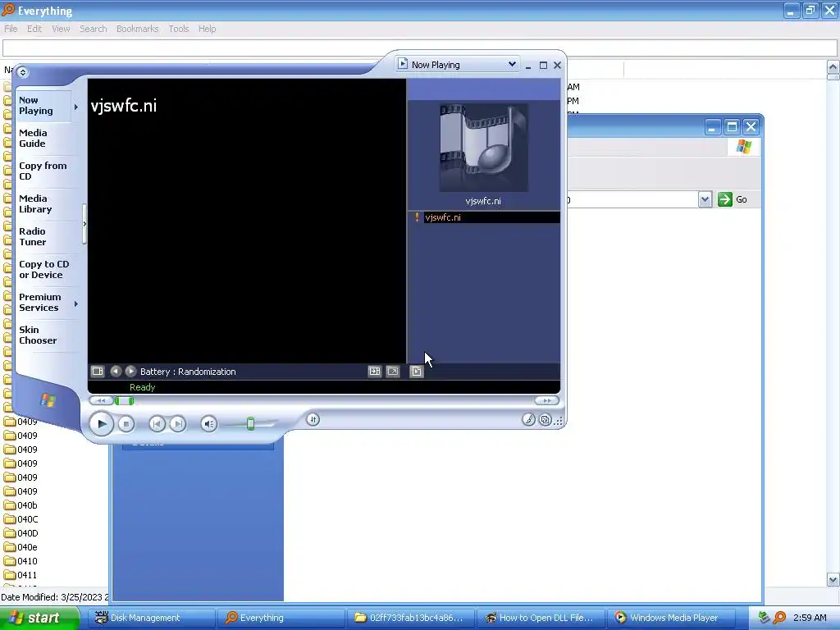Viewport: 840px width, 630px height.
Task: Select the 040b folder in Everything
Action: click(21, 505)
